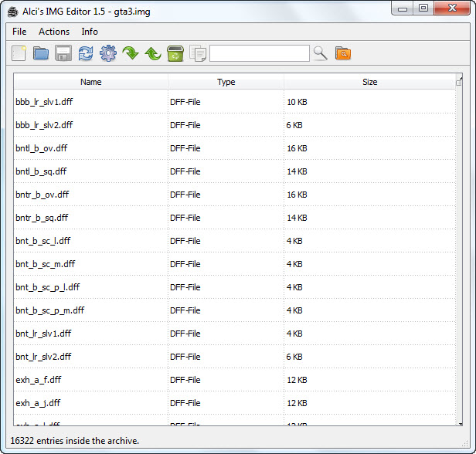Screen dimensions: 476x454
Task: Click the scrollbar down arrow of the list
Action: point(461,424)
